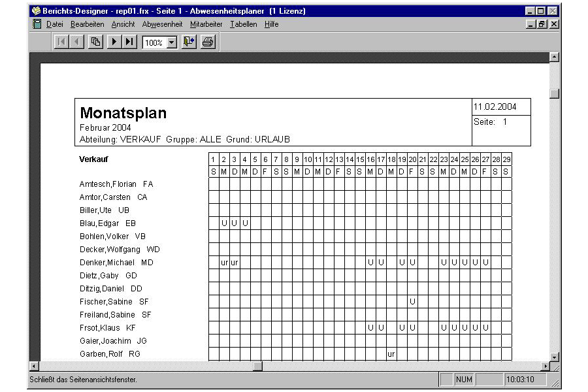Viewport: 588px width, 392px height.
Task: Click the text Februar 2004
Action: [x=105, y=127]
